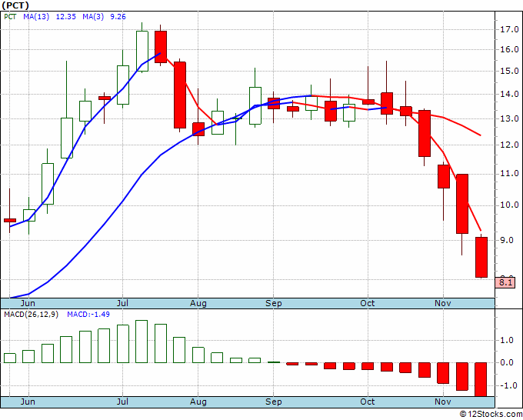523x420 pixels.
Task: Click Jul on the MACD panel date axis
Action: tap(123, 402)
